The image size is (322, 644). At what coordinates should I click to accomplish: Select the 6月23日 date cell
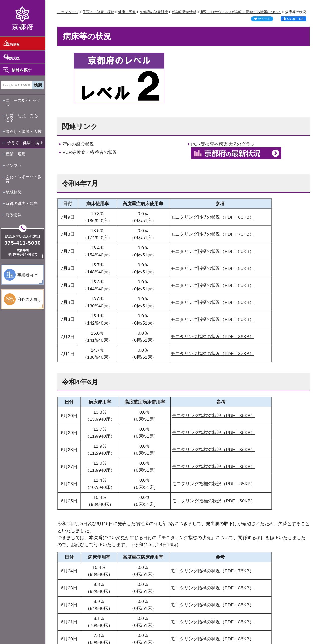69,588
